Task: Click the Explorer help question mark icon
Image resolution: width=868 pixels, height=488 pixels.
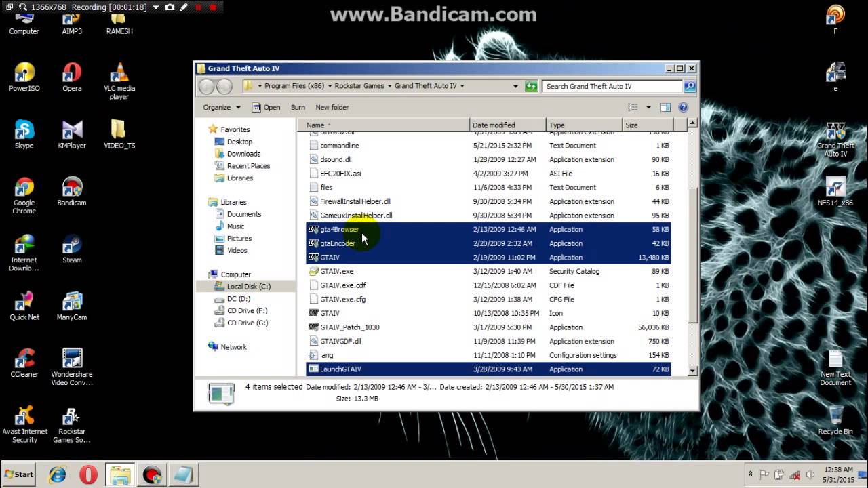Action: tap(683, 107)
